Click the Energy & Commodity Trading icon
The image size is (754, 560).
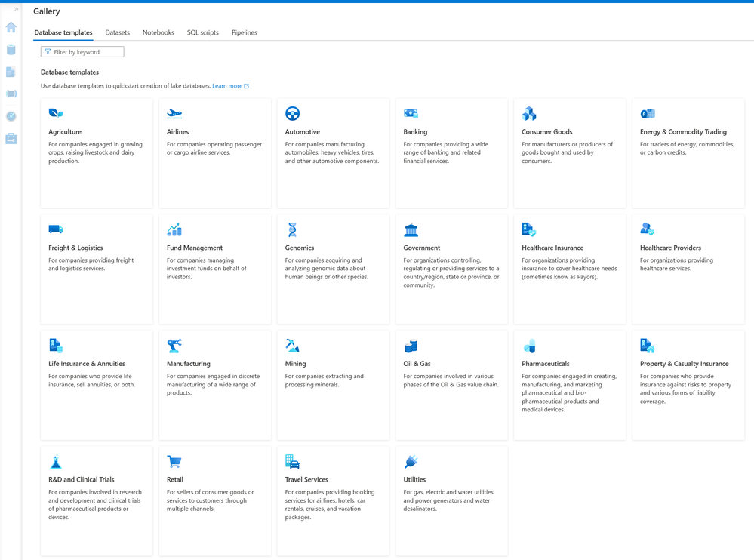coord(648,113)
